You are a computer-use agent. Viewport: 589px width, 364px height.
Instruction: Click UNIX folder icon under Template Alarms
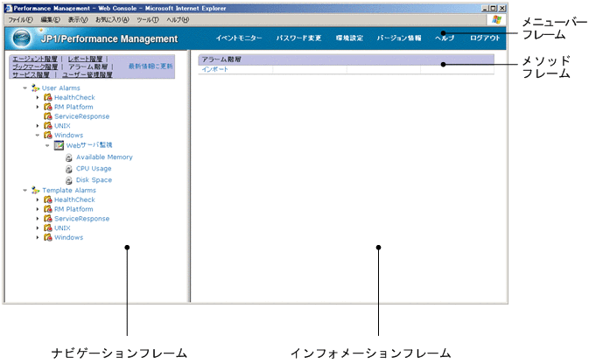pos(48,227)
